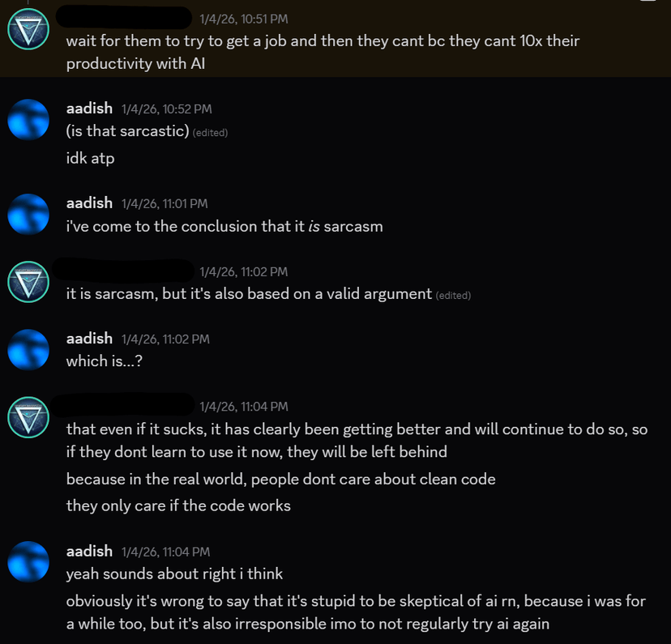
Task: Click the aadish username above "which is...?"
Action: pos(89,339)
